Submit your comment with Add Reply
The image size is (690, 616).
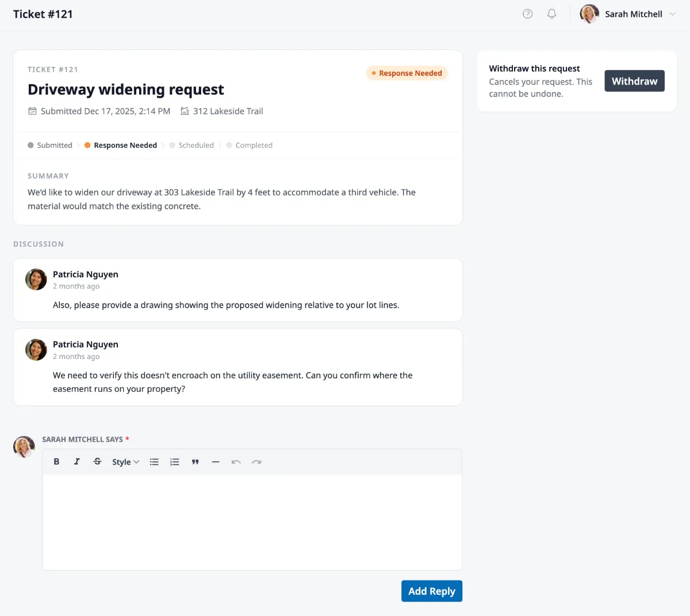[432, 591]
